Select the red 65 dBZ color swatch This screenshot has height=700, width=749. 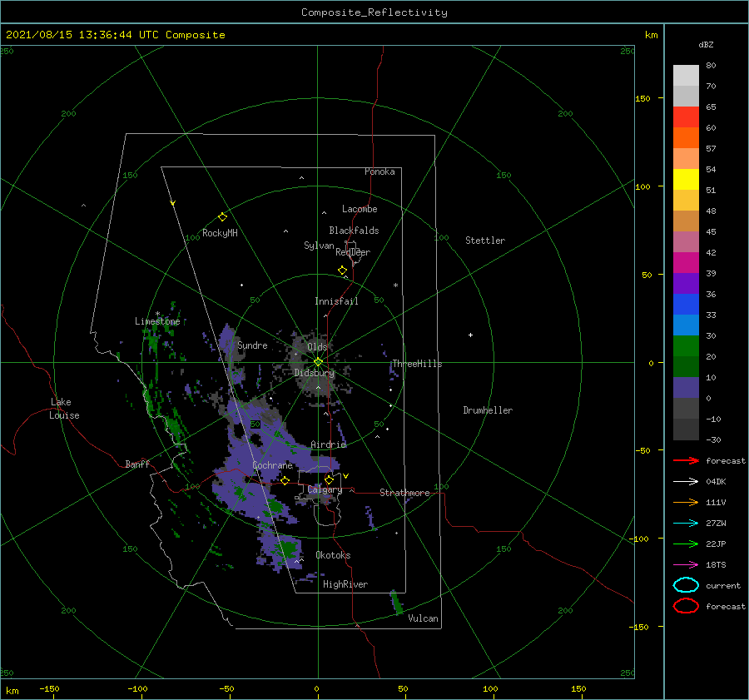coord(686,117)
